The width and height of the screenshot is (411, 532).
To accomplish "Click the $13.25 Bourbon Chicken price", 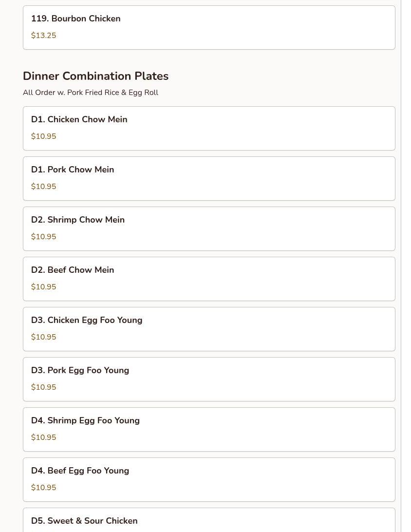I will pyautogui.click(x=44, y=36).
